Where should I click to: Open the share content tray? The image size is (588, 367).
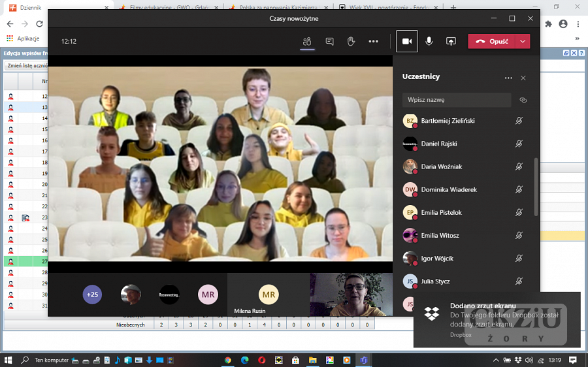[x=451, y=41]
